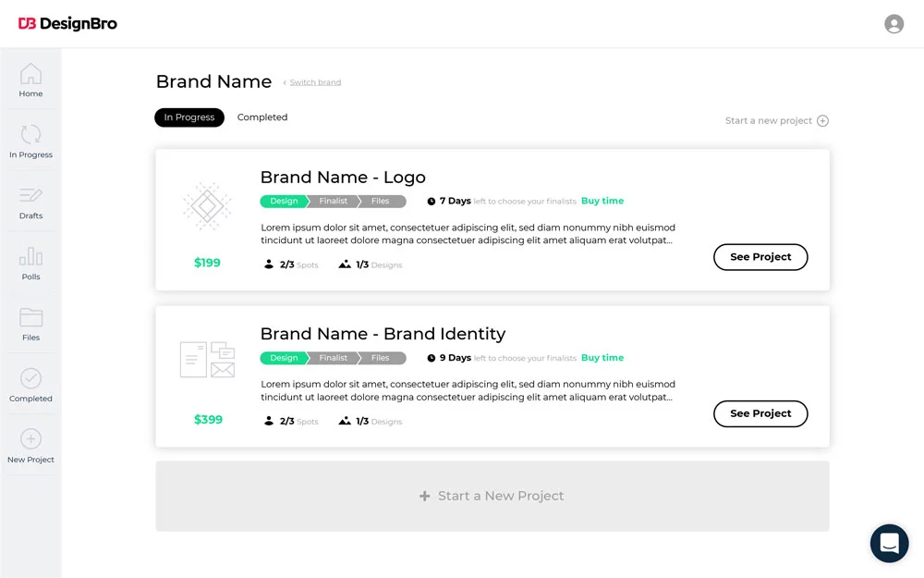
Task: Open Polls in the sidebar
Action: (30, 263)
